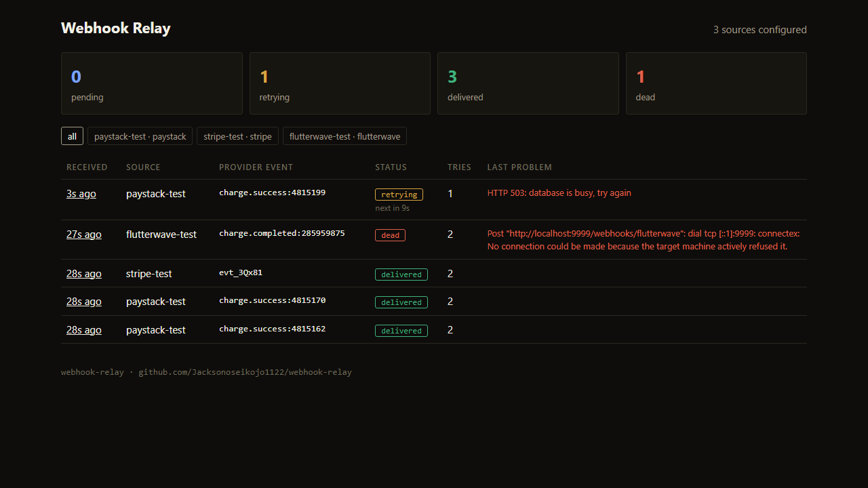Open the '27s ago' received link
868x488 pixels.
[x=84, y=235]
